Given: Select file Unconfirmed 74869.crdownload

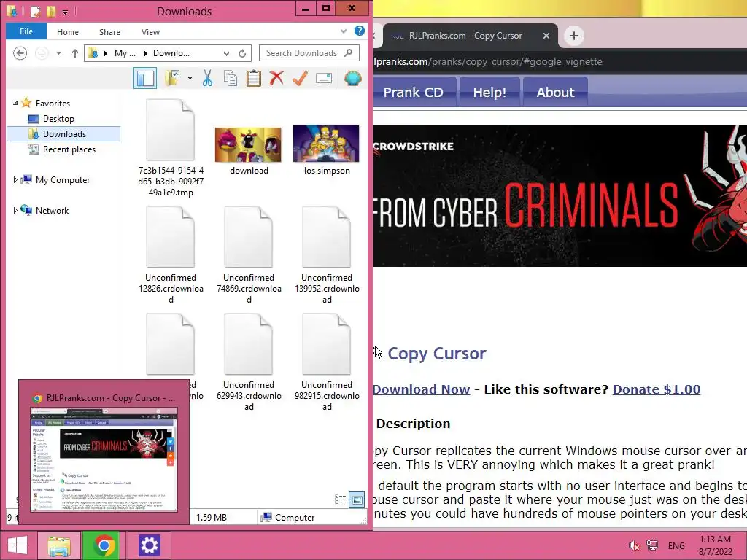Looking at the screenshot, I should click(x=249, y=254).
